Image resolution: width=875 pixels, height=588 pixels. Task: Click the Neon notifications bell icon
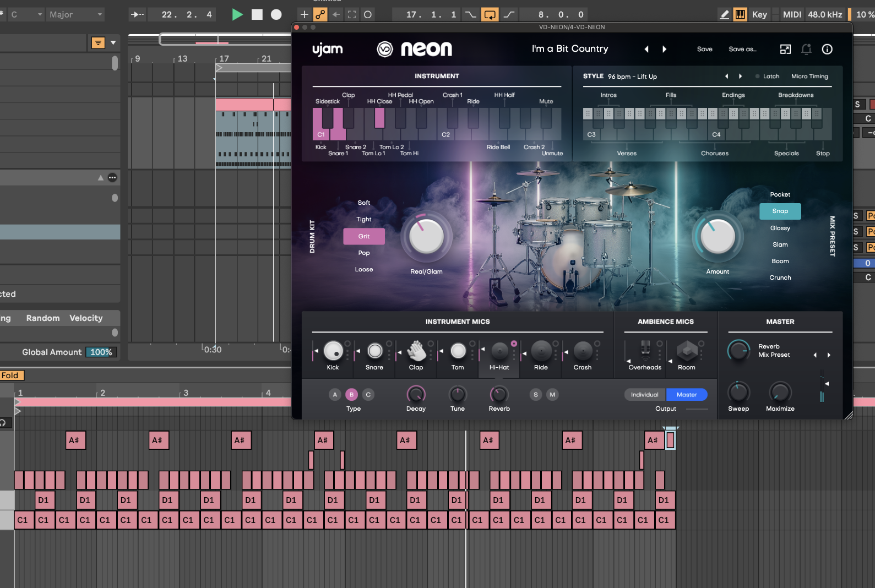click(806, 50)
